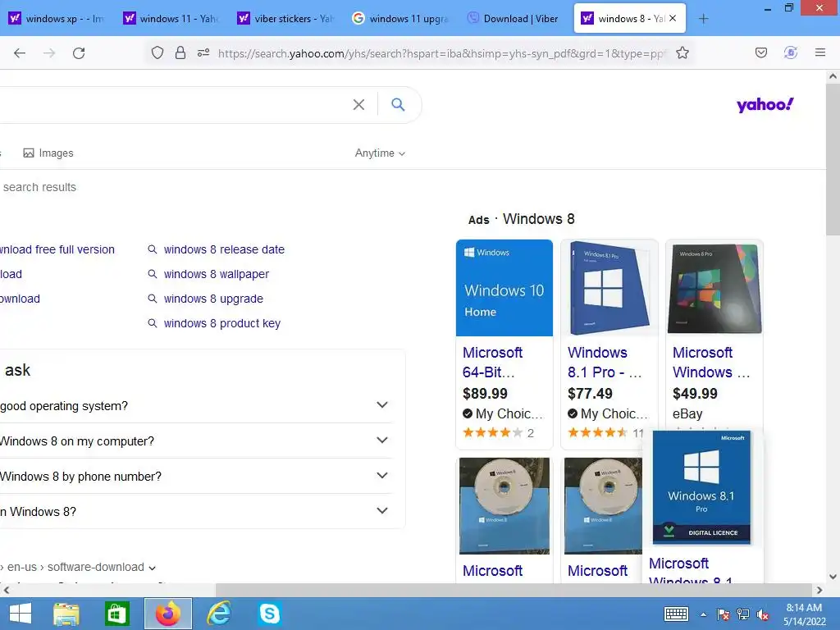Screen dimensions: 840x630
Task: Click the vertical scrollbar down arrow
Action: [833, 577]
